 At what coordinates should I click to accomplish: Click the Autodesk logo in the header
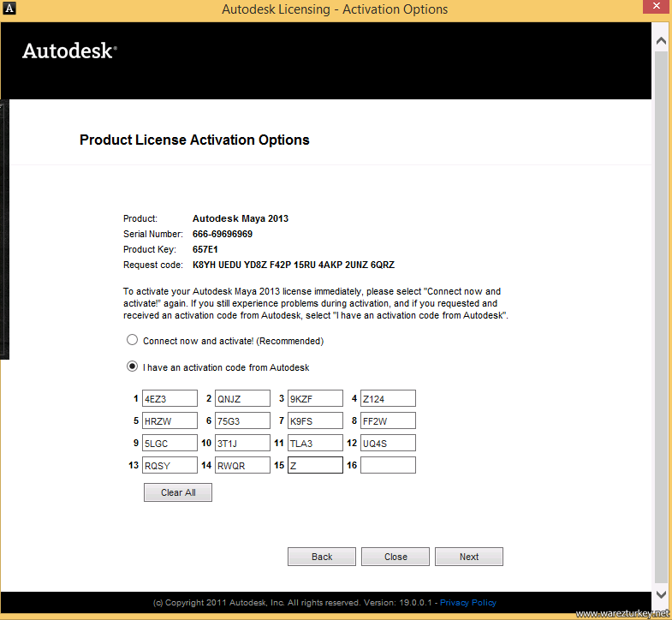tap(69, 51)
